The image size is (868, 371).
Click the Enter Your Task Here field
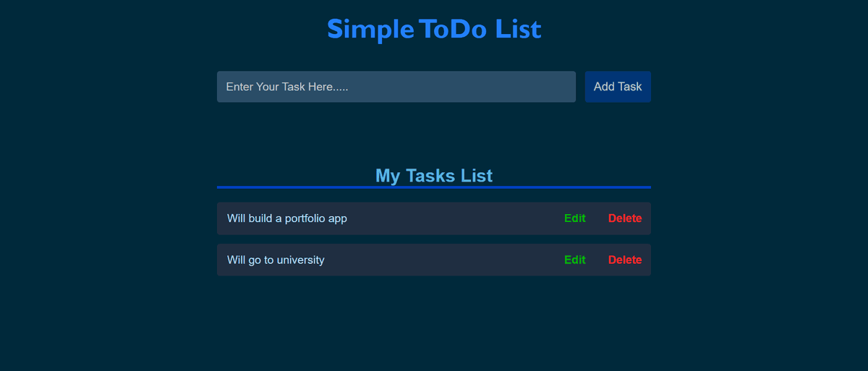[x=396, y=87]
